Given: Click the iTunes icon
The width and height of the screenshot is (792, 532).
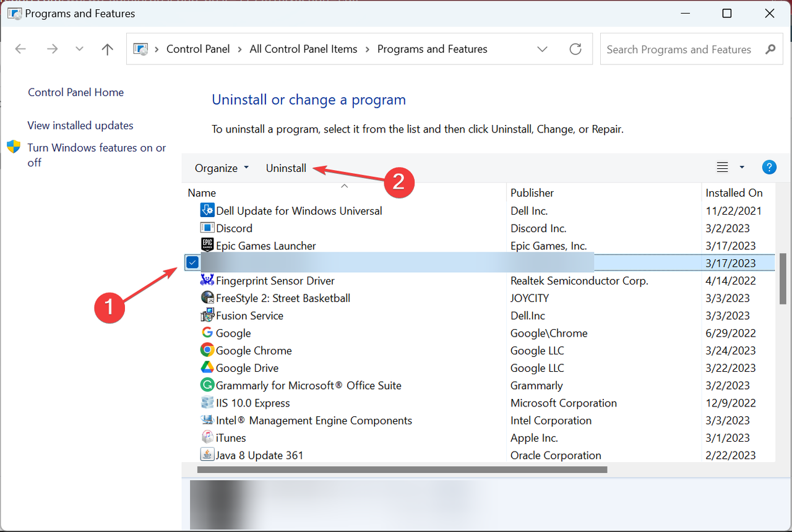Looking at the screenshot, I should point(207,437).
